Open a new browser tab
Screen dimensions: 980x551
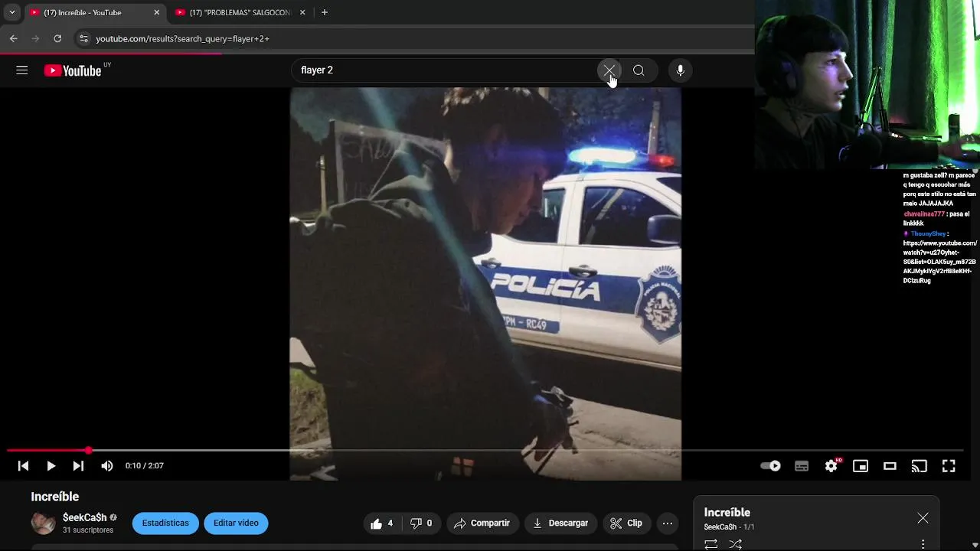click(325, 12)
